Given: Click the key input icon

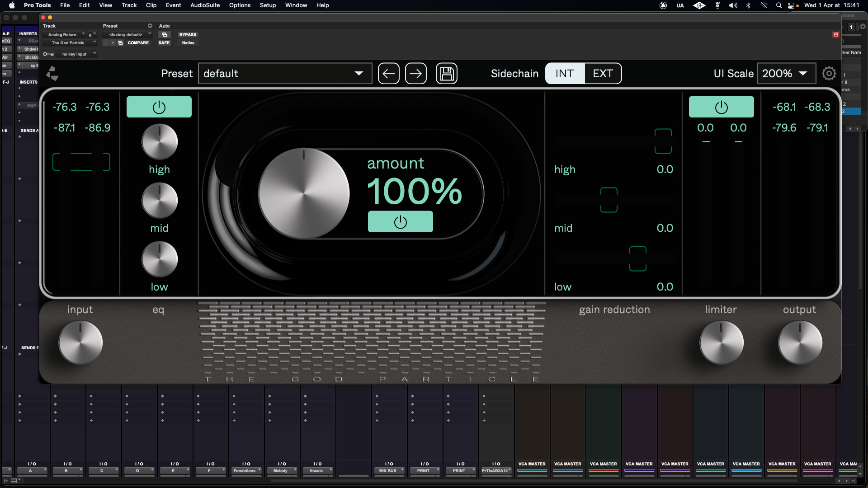Looking at the screenshot, I should [48, 54].
